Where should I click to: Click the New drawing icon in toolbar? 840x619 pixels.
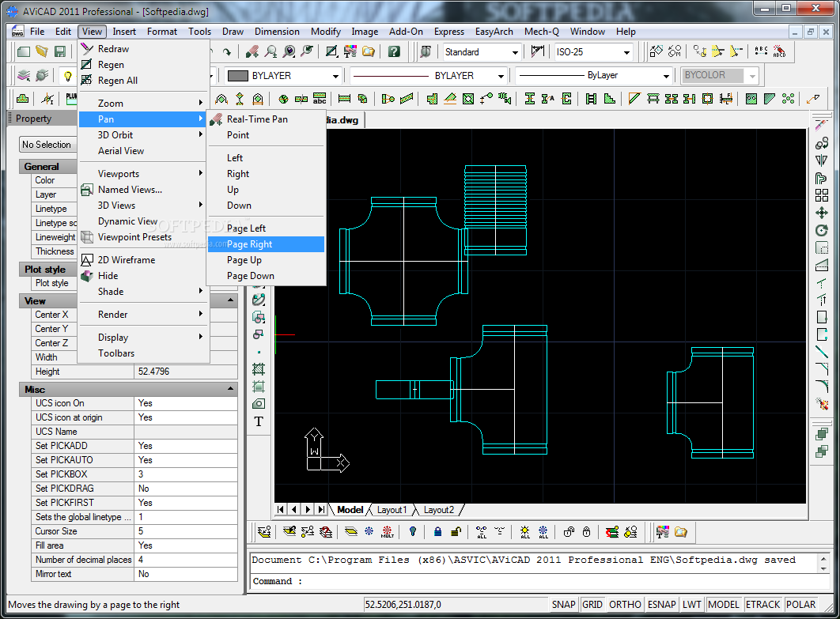pyautogui.click(x=23, y=51)
